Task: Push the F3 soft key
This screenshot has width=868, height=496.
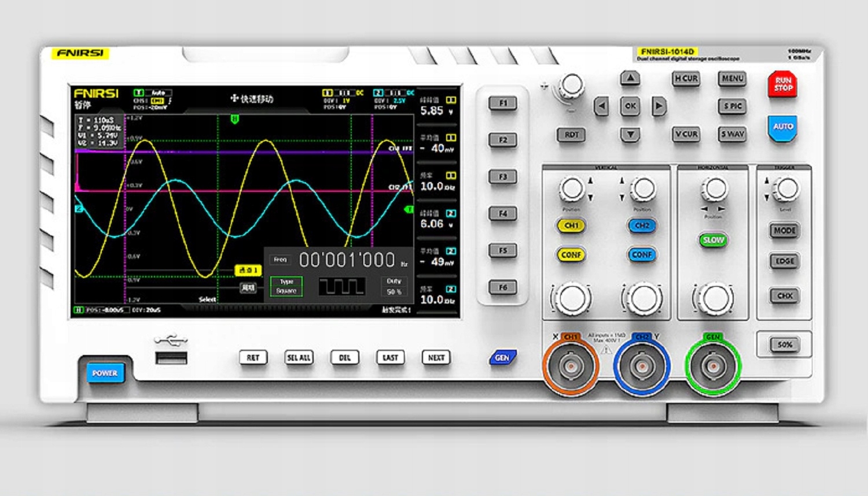Action: 503,177
